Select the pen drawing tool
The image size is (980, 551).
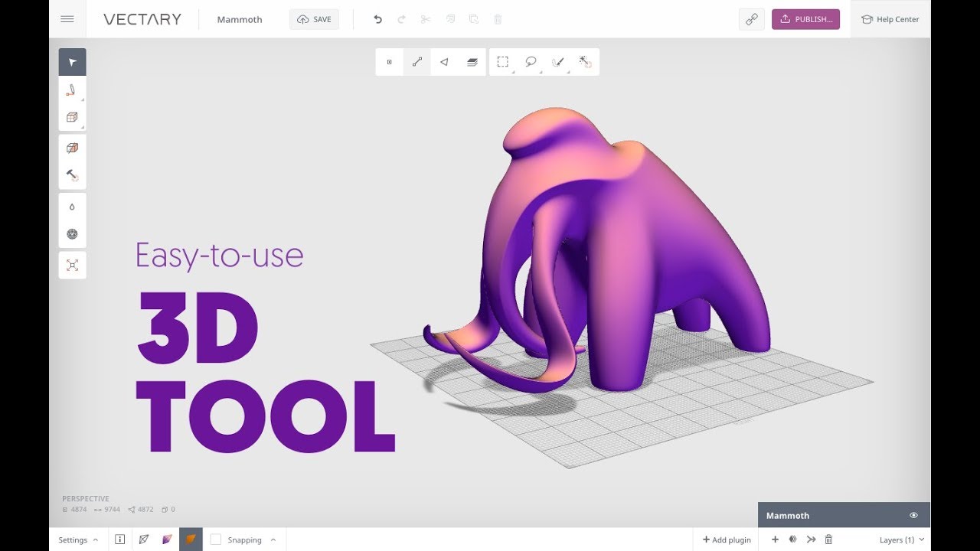coord(72,90)
